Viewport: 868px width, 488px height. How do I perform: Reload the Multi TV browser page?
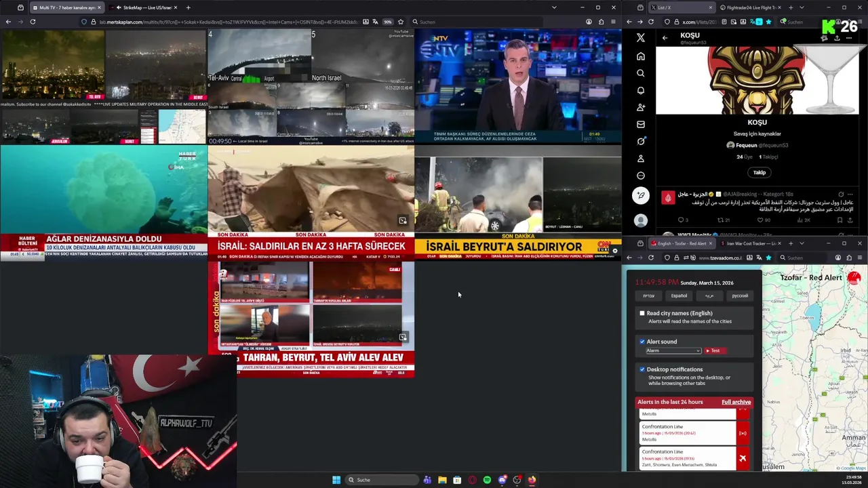tap(33, 22)
